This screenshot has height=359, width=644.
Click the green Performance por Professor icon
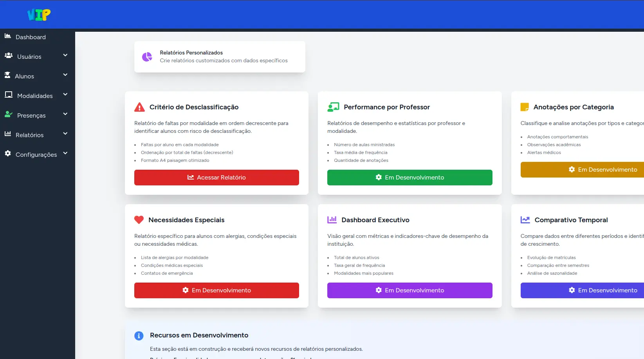[x=333, y=107]
